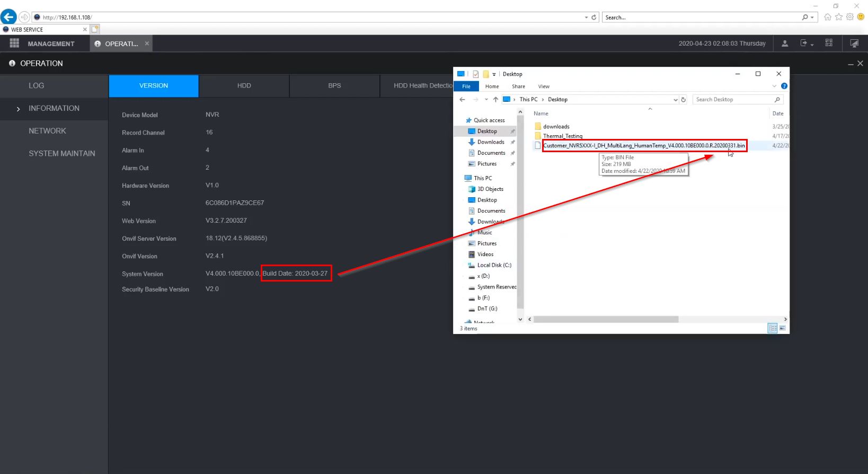Select the Customer_NVR5XXX firmware .bin file
Viewport: 868px width, 474px height.
[644, 146]
